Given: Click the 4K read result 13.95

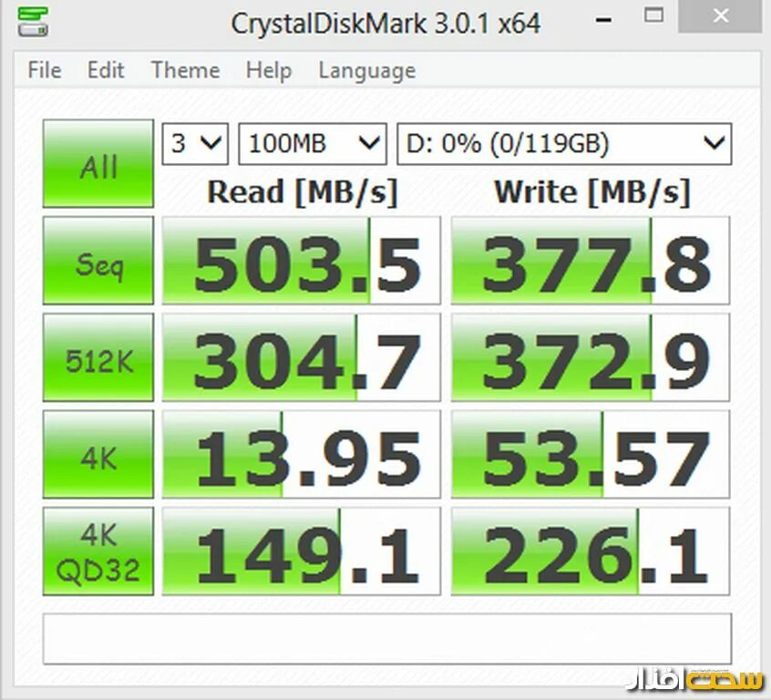Looking at the screenshot, I should click(302, 454).
